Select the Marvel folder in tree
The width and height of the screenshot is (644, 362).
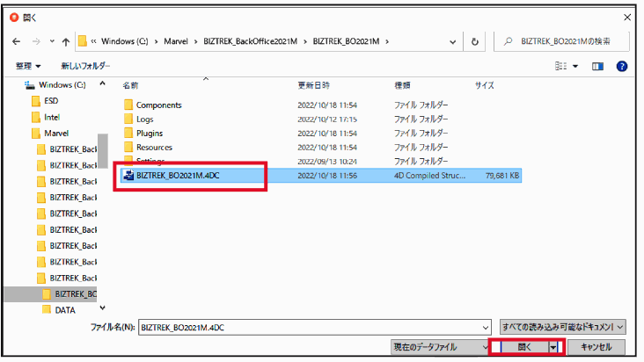click(x=56, y=133)
